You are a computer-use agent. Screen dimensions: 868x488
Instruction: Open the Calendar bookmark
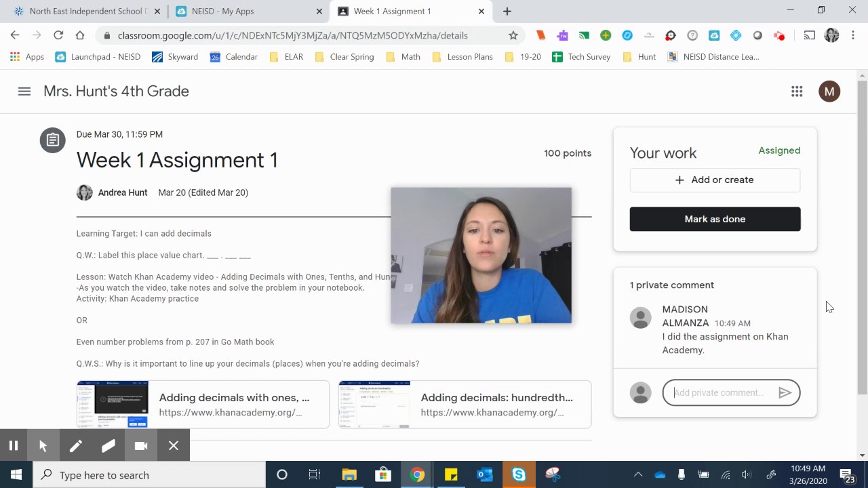[234, 57]
